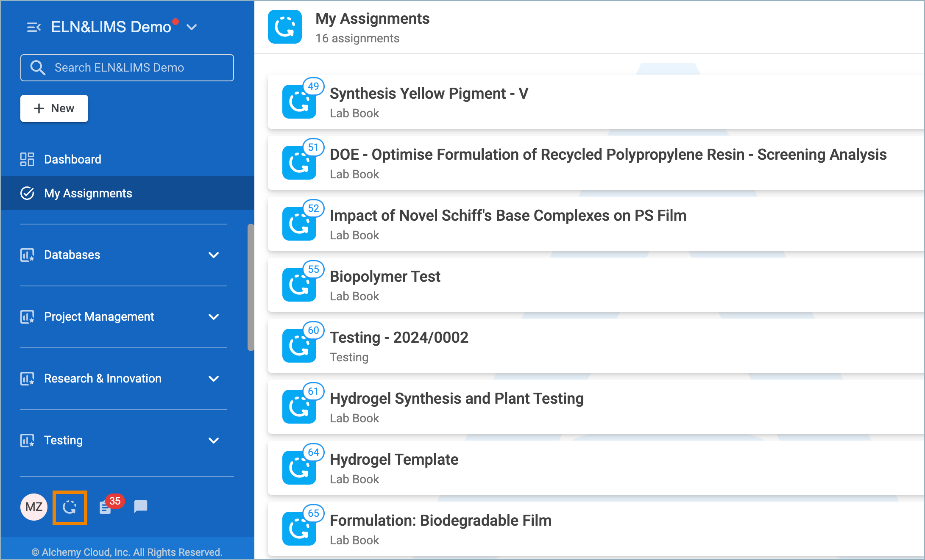Click the icon with badge 64
This screenshot has width=925, height=560.
[x=299, y=468]
